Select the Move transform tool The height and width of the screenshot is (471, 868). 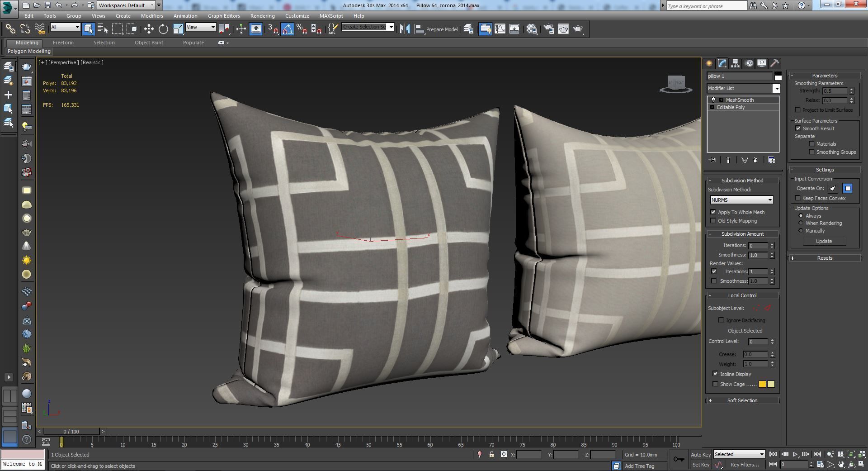coord(149,29)
